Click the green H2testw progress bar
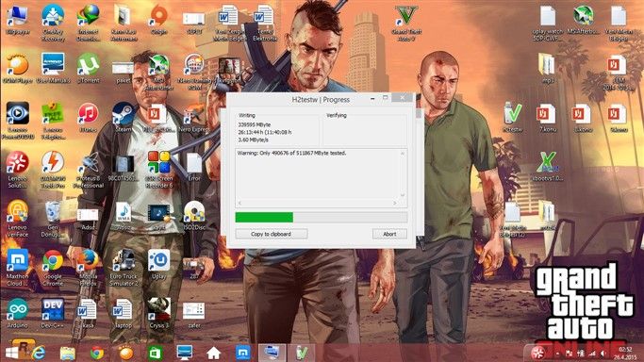The height and width of the screenshot is (362, 644). [x=322, y=217]
